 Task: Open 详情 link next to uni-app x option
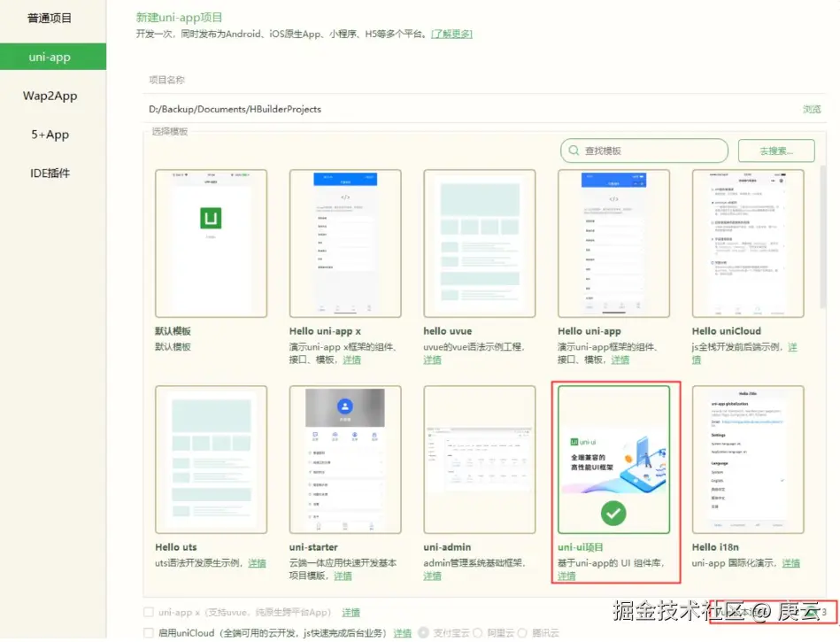pos(351,612)
